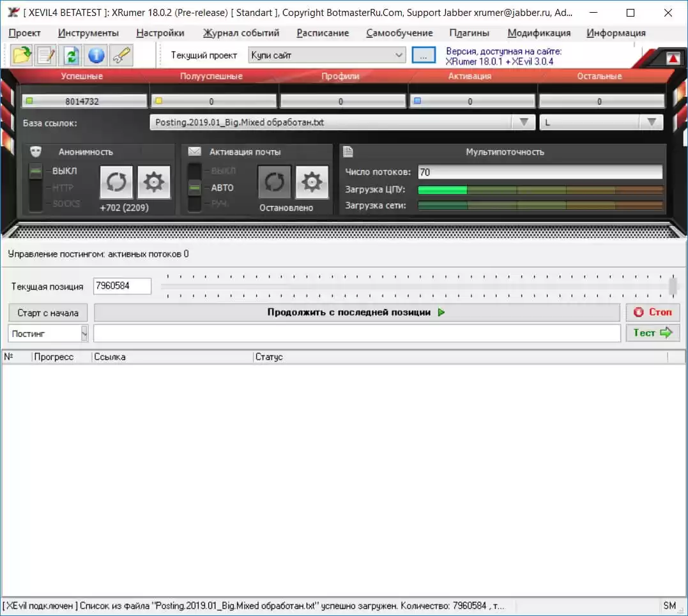Click the Профили tab header
The image size is (688, 616).
(x=340, y=76)
